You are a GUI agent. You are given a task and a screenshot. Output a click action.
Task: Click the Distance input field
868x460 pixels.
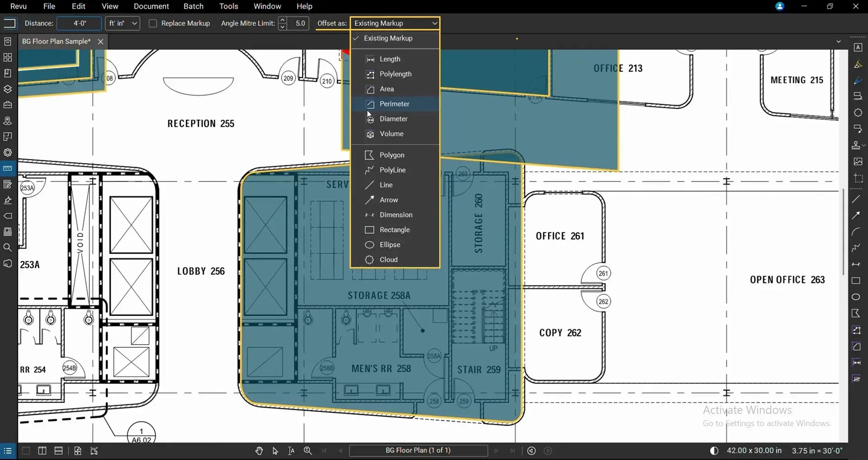(79, 23)
